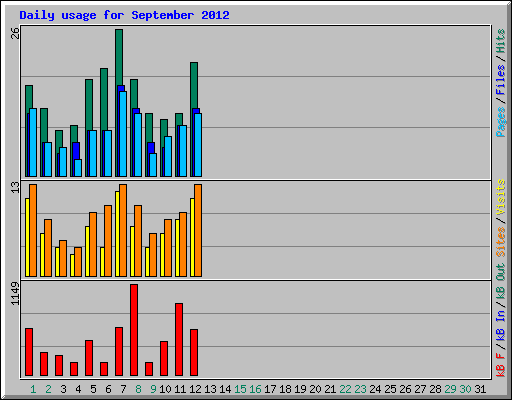
Task: Click the tallest red kB bar for day 8
Action: (x=134, y=330)
